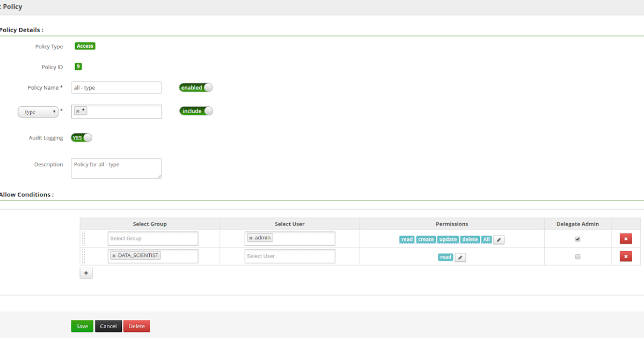The height and width of the screenshot is (338, 644).
Task: Delete the DATA_SCIENTIST condition row
Action: point(626,256)
